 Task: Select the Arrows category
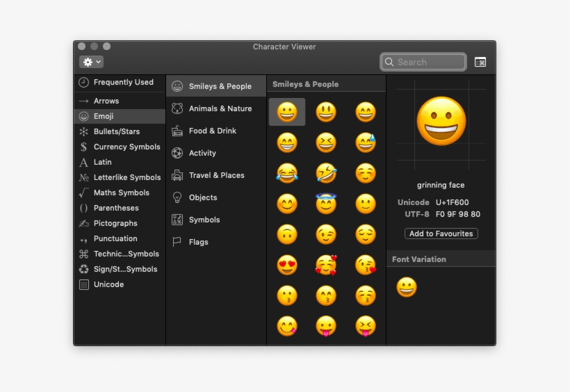pos(120,101)
